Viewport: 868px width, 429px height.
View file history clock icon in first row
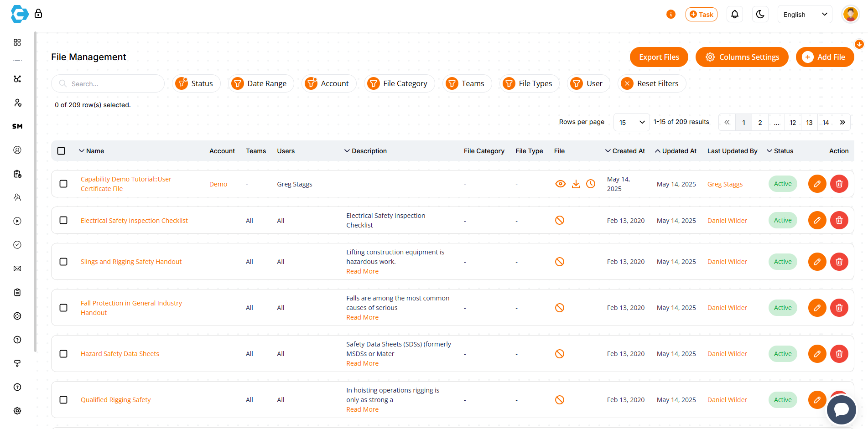[x=591, y=184]
